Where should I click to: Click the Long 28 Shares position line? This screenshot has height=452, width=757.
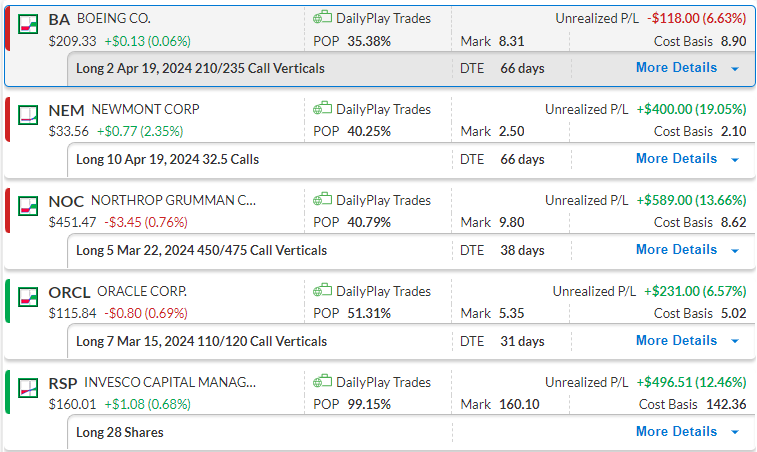click(x=120, y=432)
